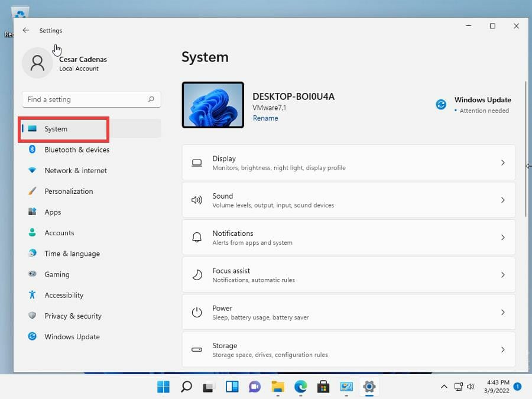Expand Power settings chevron
Screen dimensions: 532x399
tap(503, 312)
